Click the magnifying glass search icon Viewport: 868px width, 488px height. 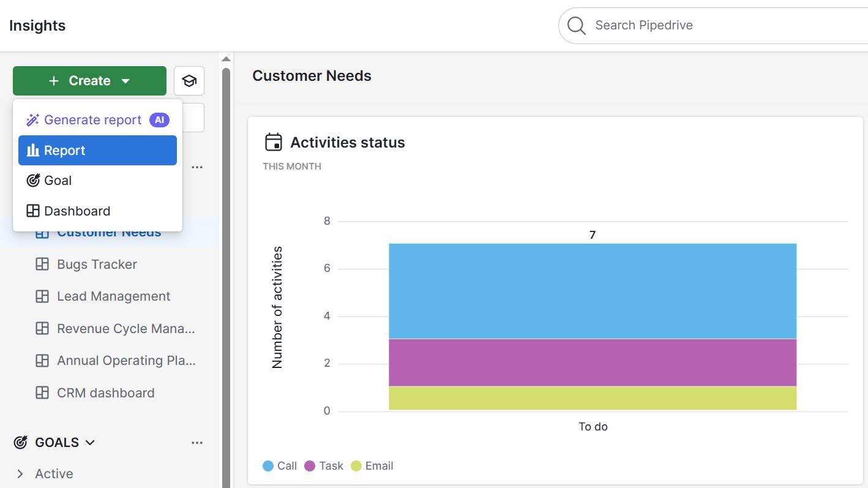click(x=576, y=26)
